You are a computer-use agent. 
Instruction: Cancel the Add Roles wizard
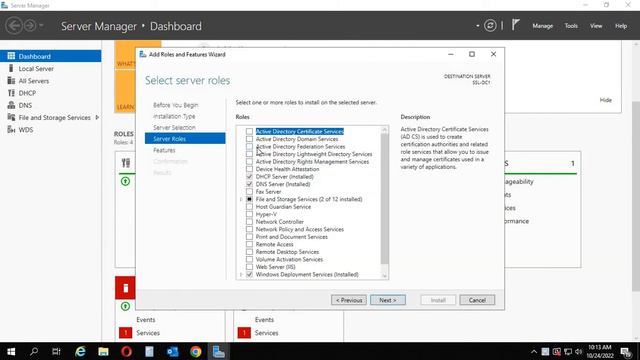pos(477,300)
